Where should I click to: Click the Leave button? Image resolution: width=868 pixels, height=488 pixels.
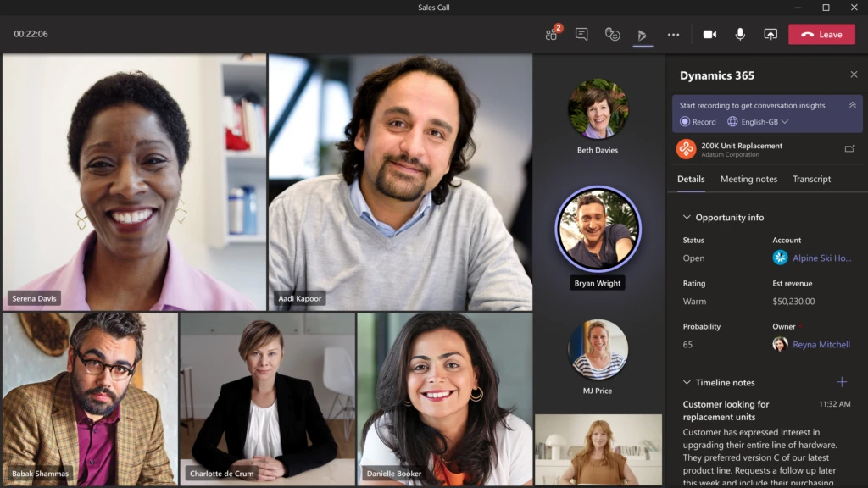click(821, 34)
